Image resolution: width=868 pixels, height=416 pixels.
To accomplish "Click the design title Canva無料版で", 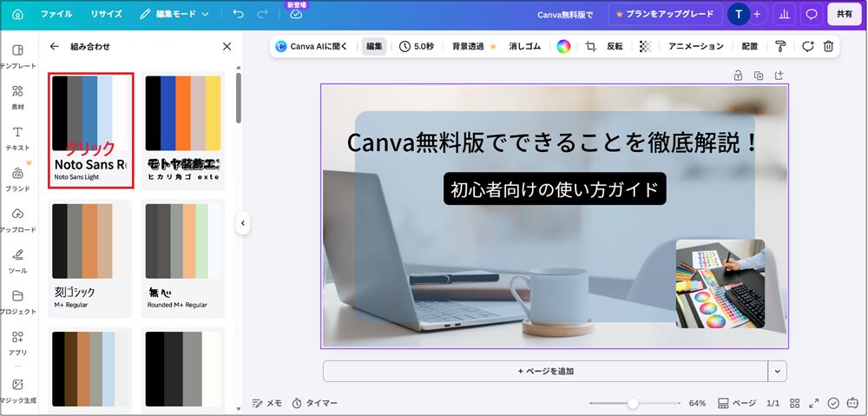I will pos(565,15).
